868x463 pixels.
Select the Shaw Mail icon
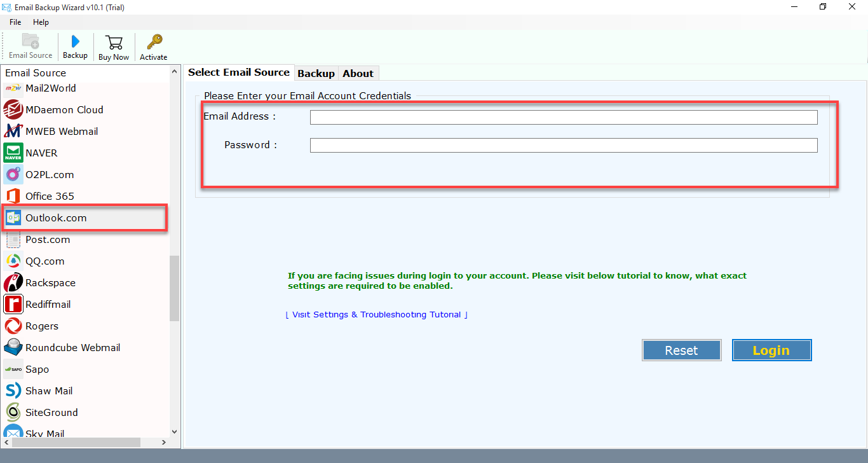[x=13, y=390]
